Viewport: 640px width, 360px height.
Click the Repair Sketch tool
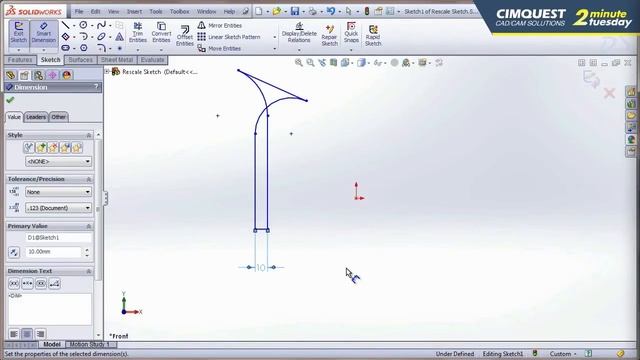pos(329,35)
